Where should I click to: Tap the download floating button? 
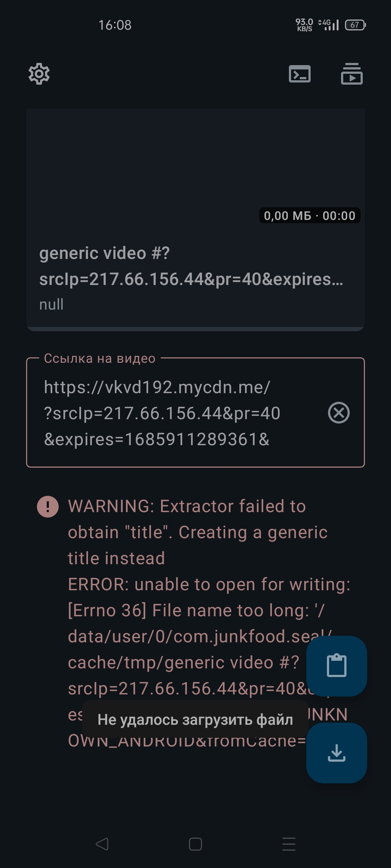click(337, 753)
